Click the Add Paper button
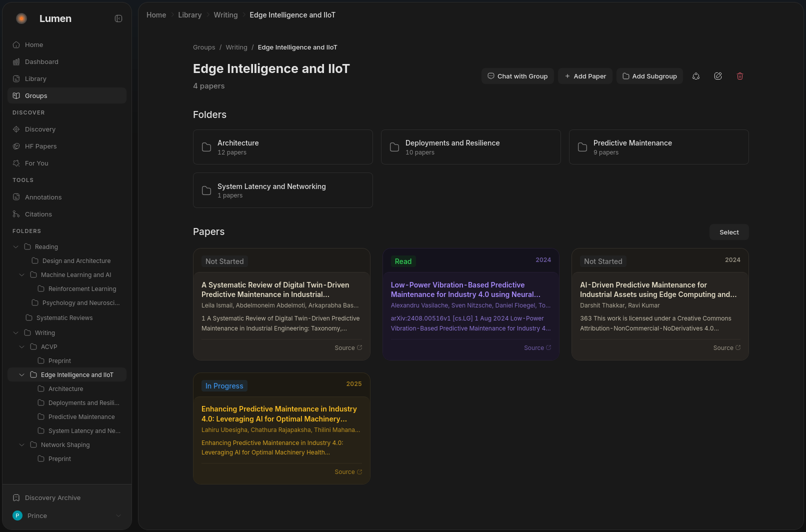806x532 pixels. tap(585, 76)
